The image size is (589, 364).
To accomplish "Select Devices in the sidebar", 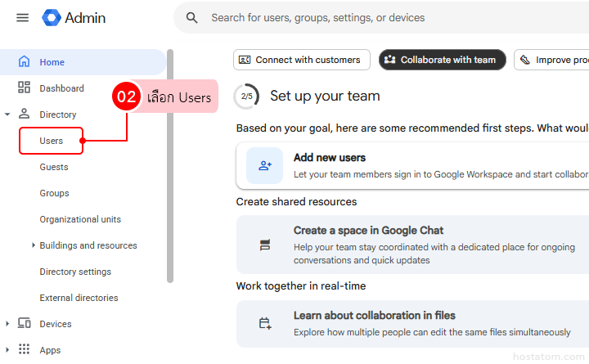I will pos(56,324).
